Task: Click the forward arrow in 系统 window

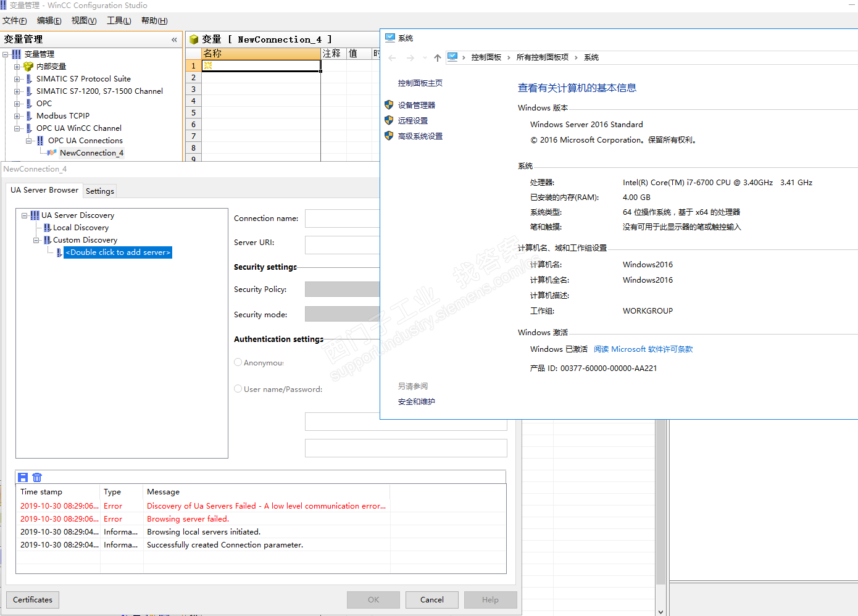Action: [x=410, y=57]
